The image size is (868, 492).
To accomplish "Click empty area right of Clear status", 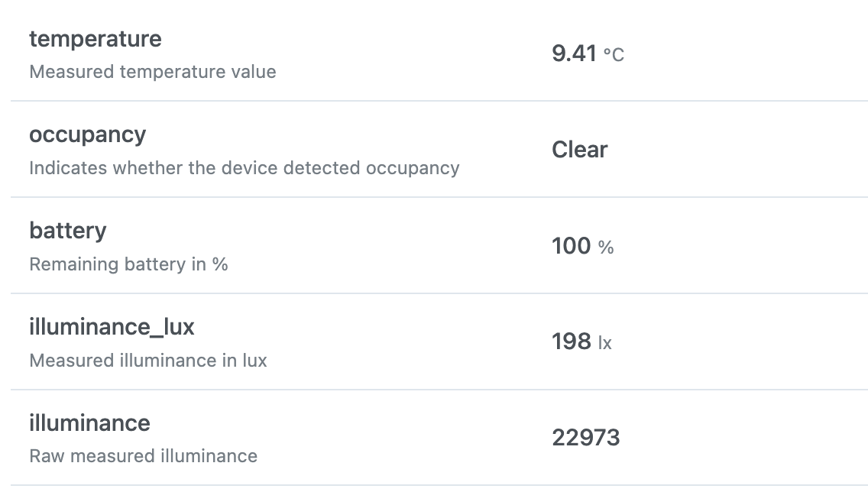I will click(x=737, y=150).
